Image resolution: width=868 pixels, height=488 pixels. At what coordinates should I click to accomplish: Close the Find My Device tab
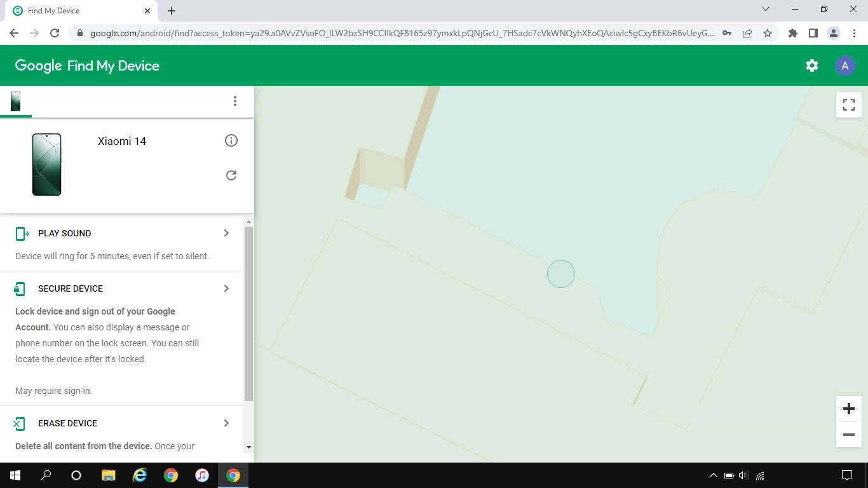click(x=147, y=11)
